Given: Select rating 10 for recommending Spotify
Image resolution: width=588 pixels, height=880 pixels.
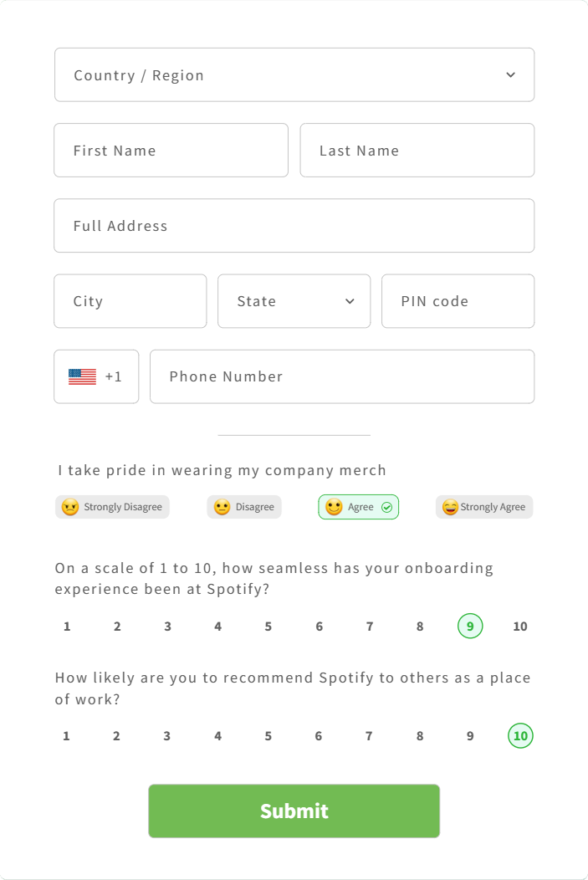Looking at the screenshot, I should 521,736.
